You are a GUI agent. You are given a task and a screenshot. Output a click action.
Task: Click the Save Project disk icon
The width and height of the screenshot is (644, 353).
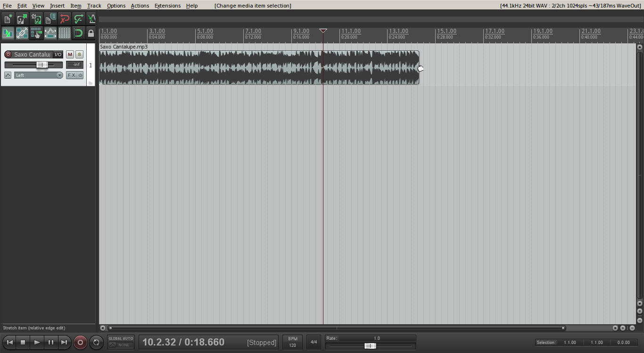pos(36,19)
